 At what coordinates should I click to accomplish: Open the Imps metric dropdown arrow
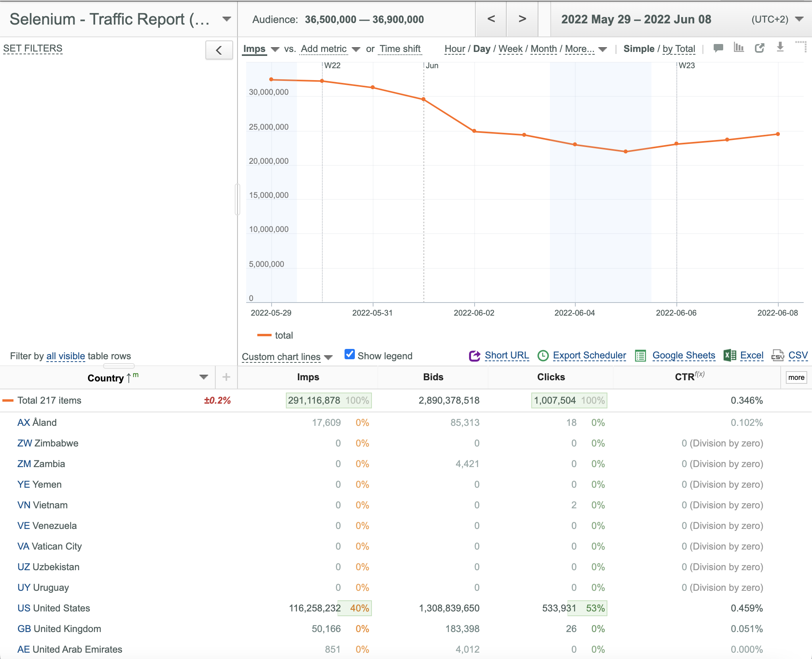[275, 50]
